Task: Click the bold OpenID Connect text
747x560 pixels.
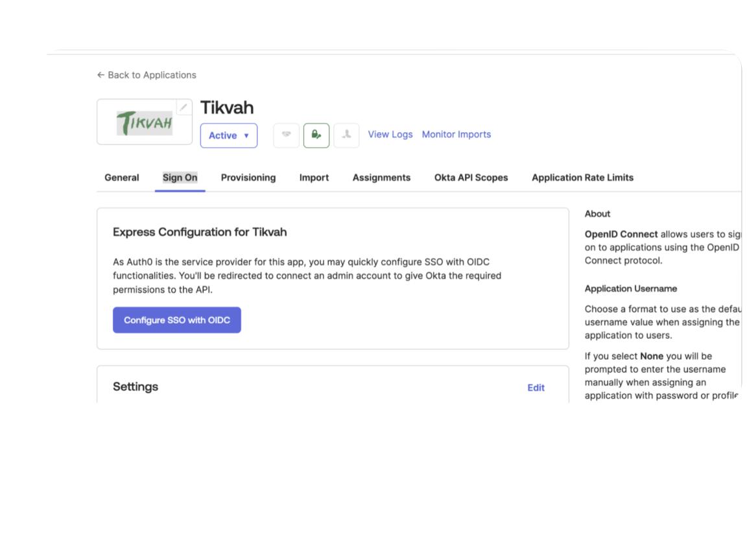Action: 621,234
